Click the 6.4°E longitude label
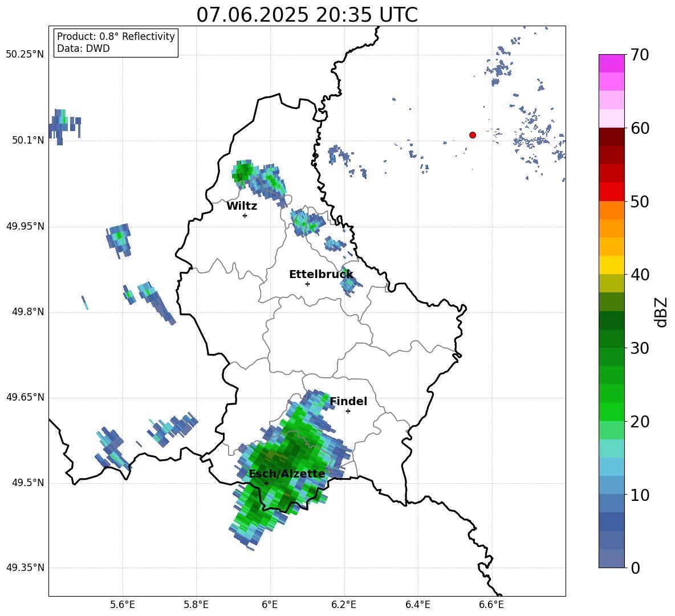 click(417, 605)
